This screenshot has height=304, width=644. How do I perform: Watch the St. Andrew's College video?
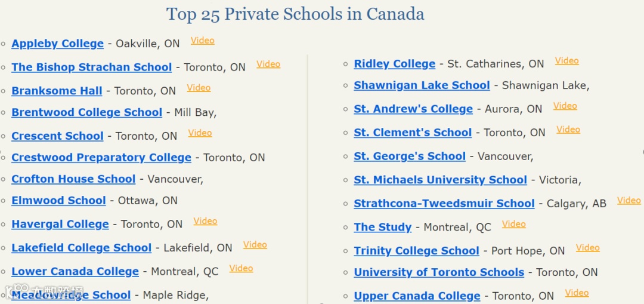565,106
